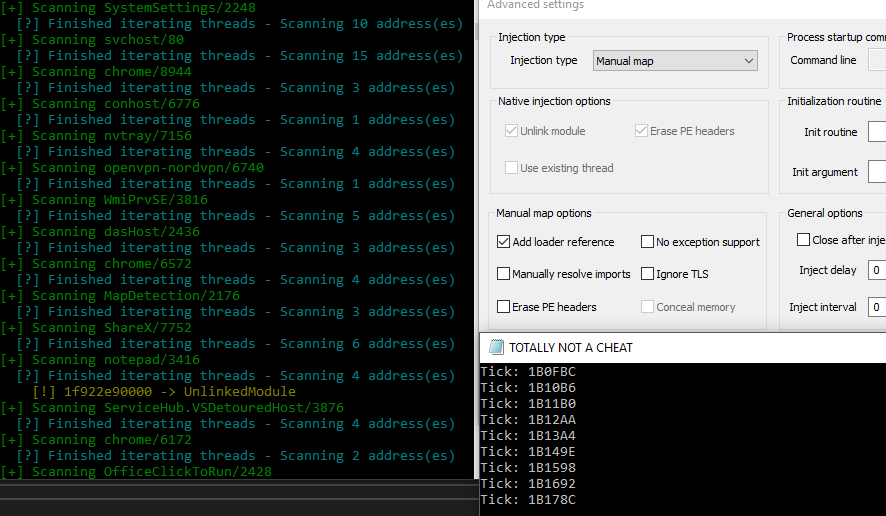The width and height of the screenshot is (886, 516).
Task: Click the 'Scanning notepad/3416' line
Action: tap(100, 359)
